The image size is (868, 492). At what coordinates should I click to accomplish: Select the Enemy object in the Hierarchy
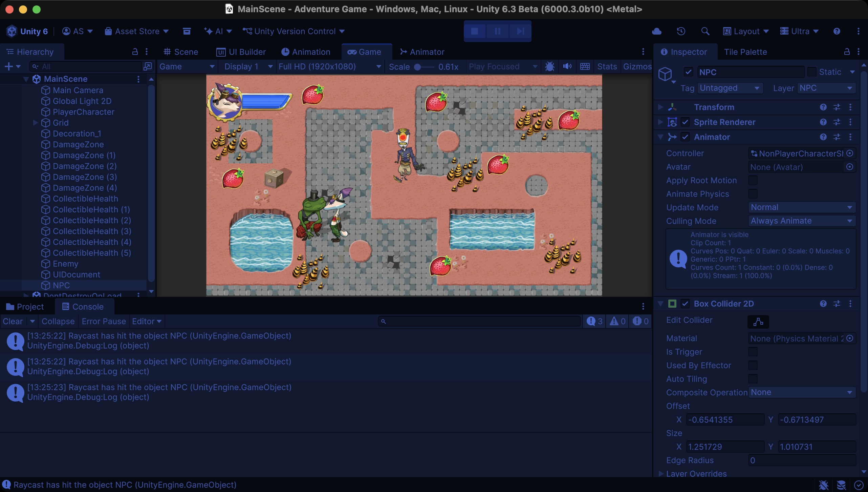pyautogui.click(x=66, y=264)
